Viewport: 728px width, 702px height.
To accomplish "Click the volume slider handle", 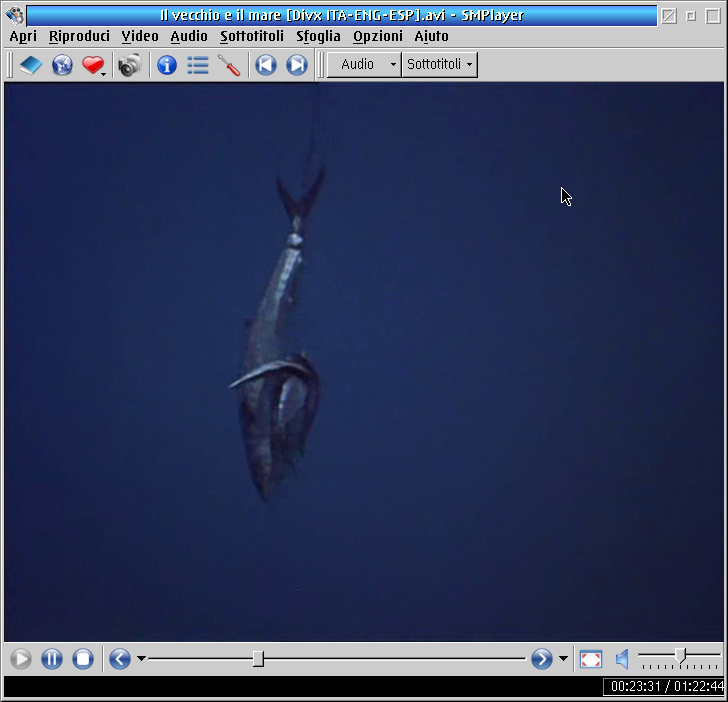I will [680, 656].
